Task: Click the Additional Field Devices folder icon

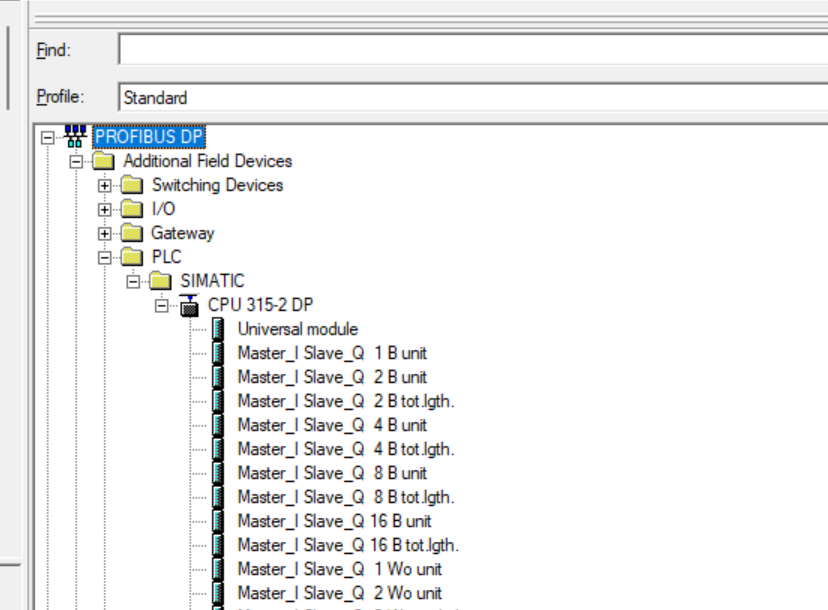Action: pos(104,161)
